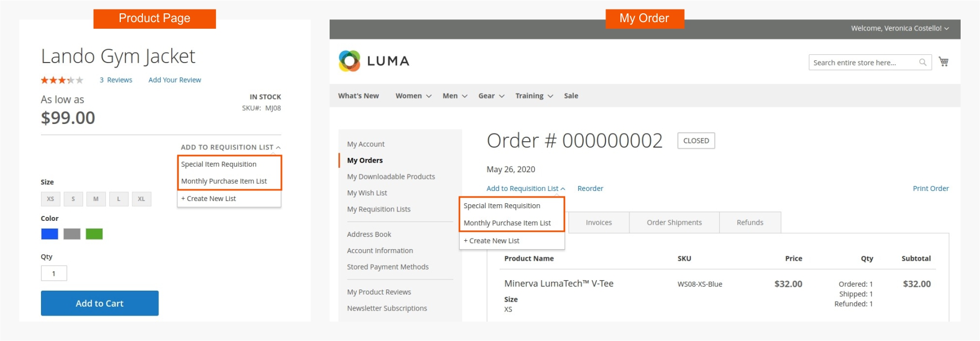Open the Sale menu item
This screenshot has height=341, width=980.
571,96
